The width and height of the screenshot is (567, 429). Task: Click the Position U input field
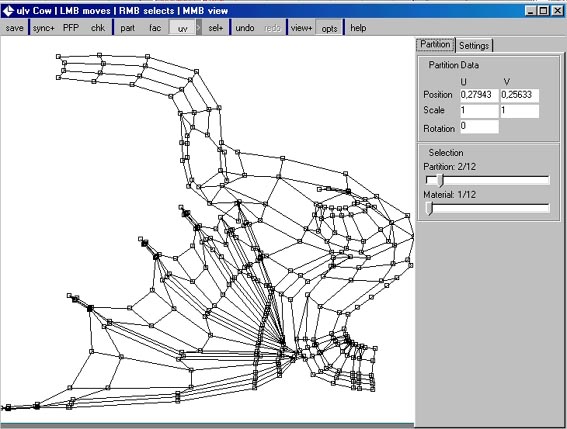[x=479, y=95]
